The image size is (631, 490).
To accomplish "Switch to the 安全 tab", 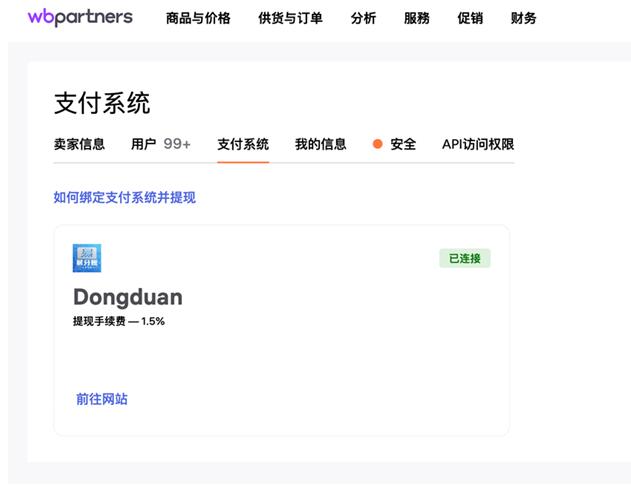I will pyautogui.click(x=403, y=144).
